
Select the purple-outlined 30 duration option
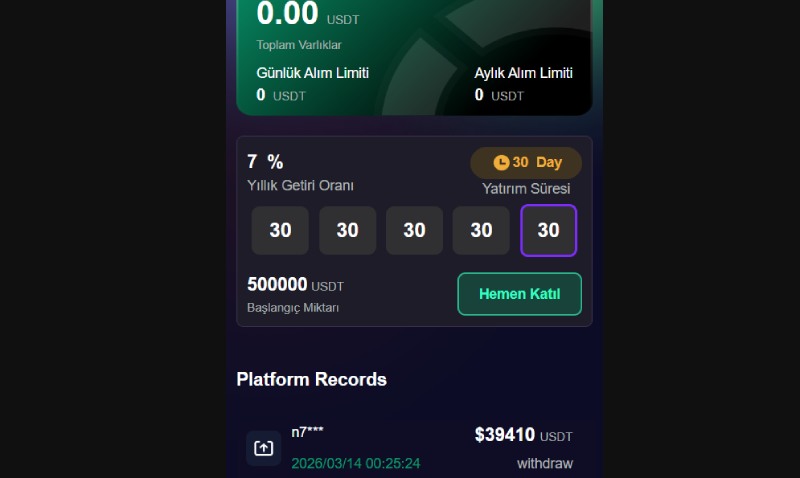pos(548,231)
